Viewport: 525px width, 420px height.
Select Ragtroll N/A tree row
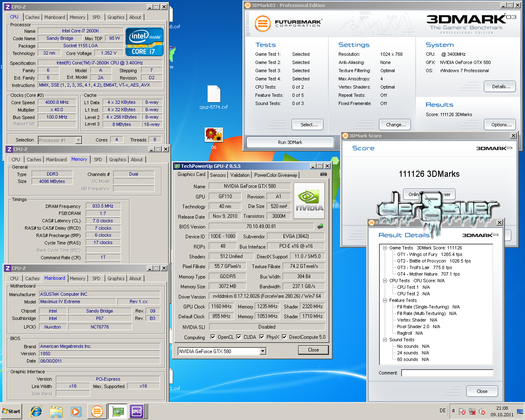click(410, 333)
